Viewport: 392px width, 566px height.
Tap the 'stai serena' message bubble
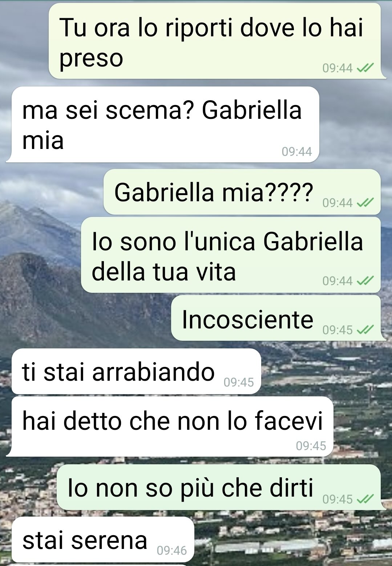point(103,539)
